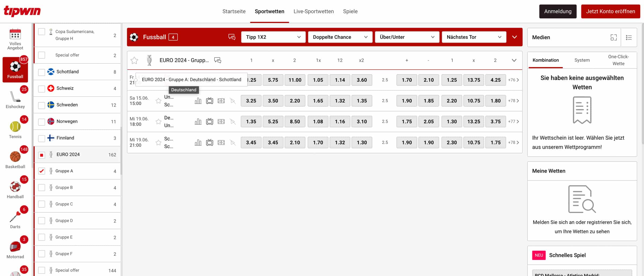This screenshot has width=644, height=276.
Task: Expand +76 more markets
Action: [513, 80]
